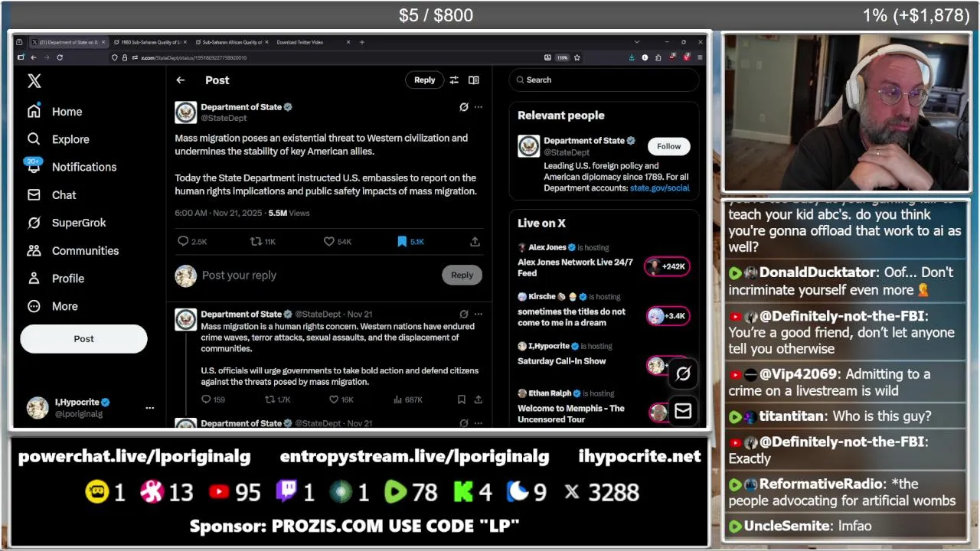Image resolution: width=980 pixels, height=551 pixels.
Task: Share the main post via share icon
Action: (475, 241)
